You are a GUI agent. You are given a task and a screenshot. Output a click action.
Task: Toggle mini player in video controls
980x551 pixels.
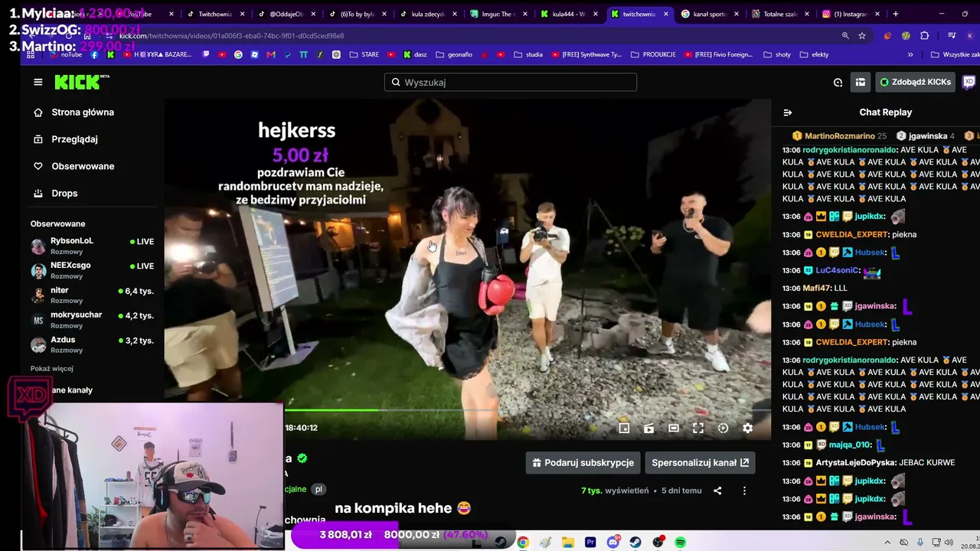pos(624,429)
